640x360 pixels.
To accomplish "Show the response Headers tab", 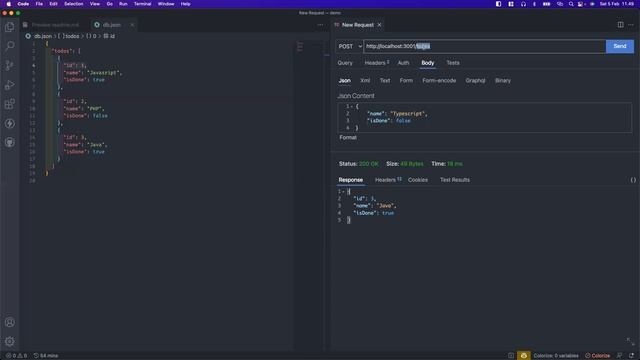I will [388, 180].
